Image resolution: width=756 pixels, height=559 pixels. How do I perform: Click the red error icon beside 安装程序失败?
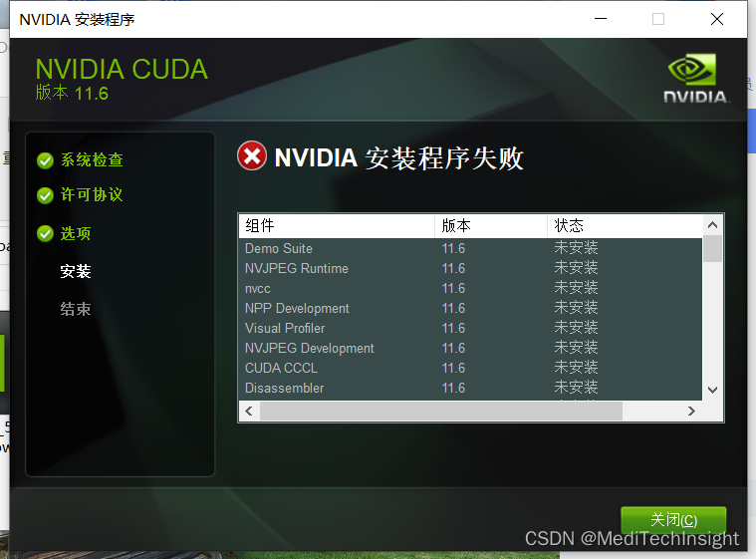(x=252, y=155)
